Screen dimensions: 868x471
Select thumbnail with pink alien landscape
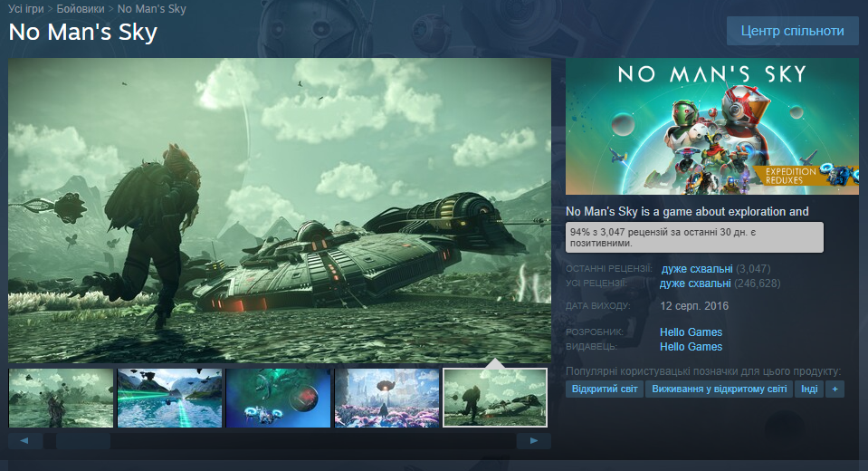pos(386,398)
